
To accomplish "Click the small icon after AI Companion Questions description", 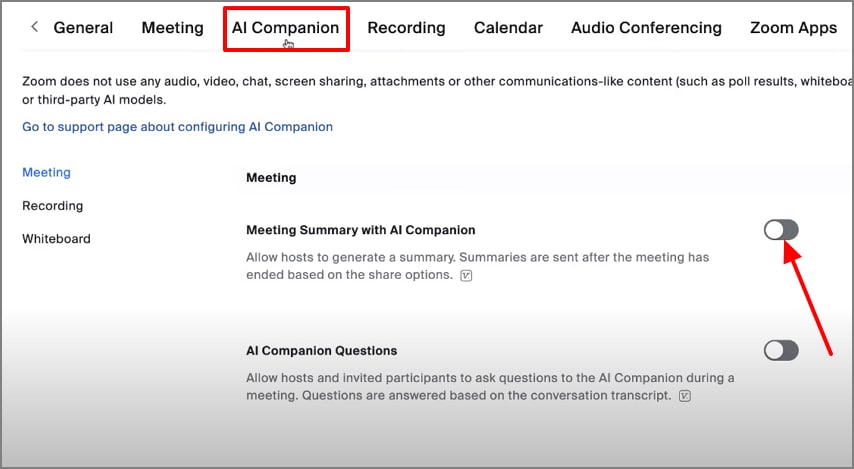I will (685, 396).
